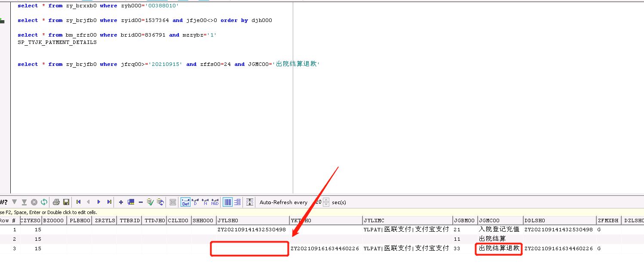This screenshot has height=264, width=644.
Task: Insert a new row with plus icon
Action: point(121,202)
